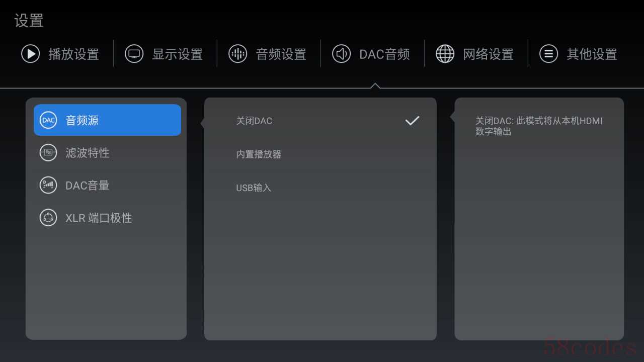Click the play icon of 播放设置

30,54
